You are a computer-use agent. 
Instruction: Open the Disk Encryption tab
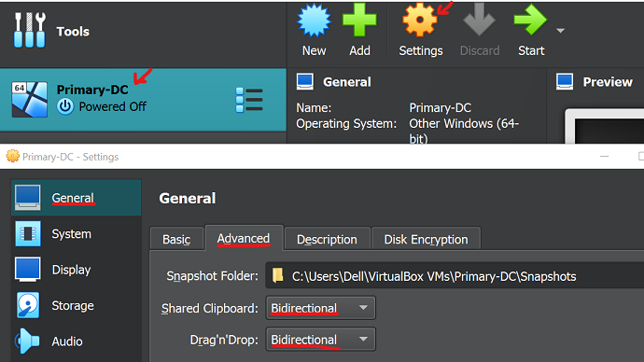coord(426,239)
